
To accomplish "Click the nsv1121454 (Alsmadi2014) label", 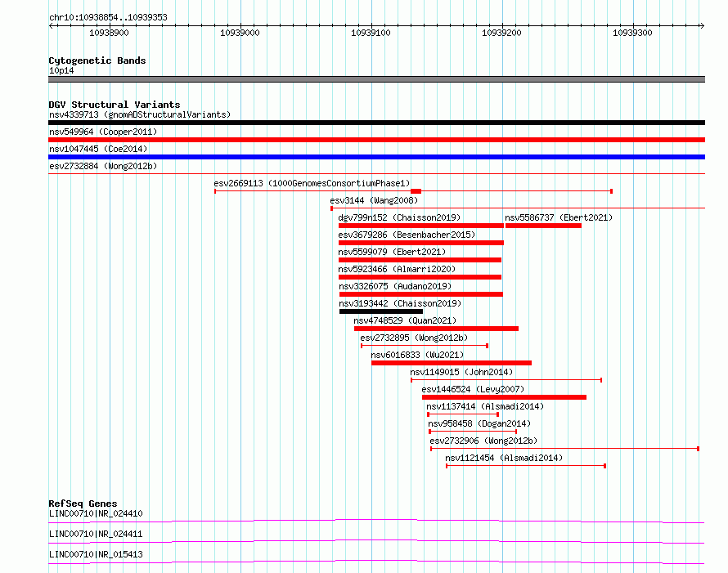I will pyautogui.click(x=504, y=458).
